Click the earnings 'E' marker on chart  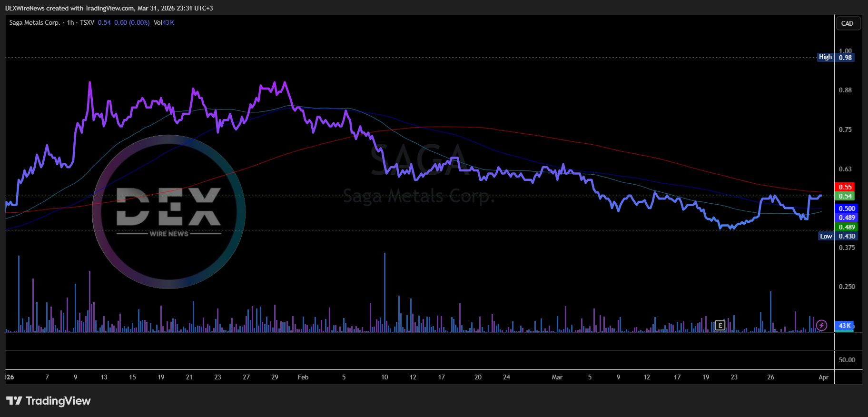(x=720, y=326)
